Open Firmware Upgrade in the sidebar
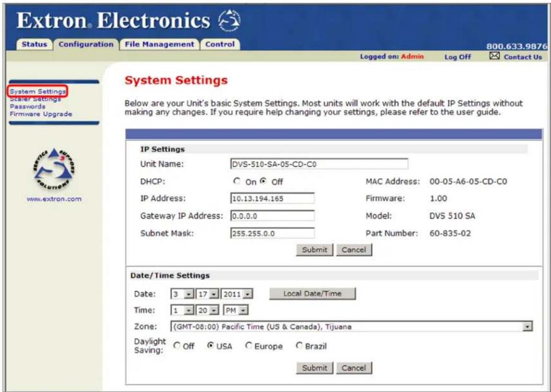The image size is (551, 392). 41,114
